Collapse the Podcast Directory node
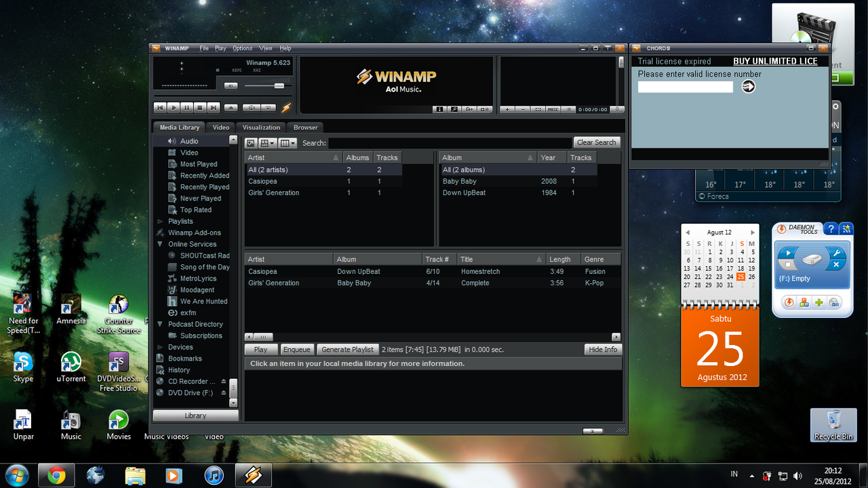 [x=160, y=324]
